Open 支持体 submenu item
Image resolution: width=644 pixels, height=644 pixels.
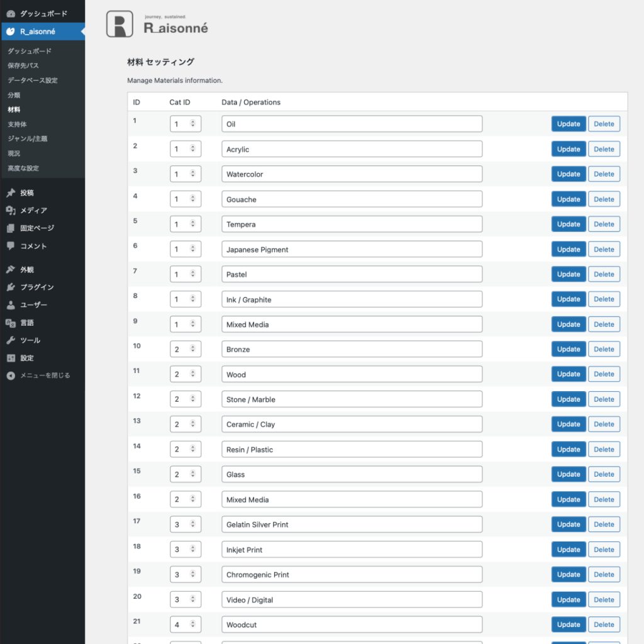tap(17, 124)
